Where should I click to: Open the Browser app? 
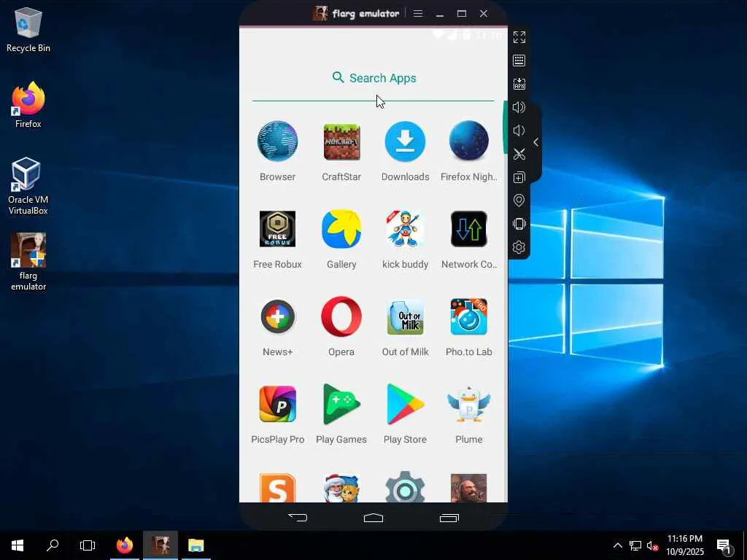277,142
